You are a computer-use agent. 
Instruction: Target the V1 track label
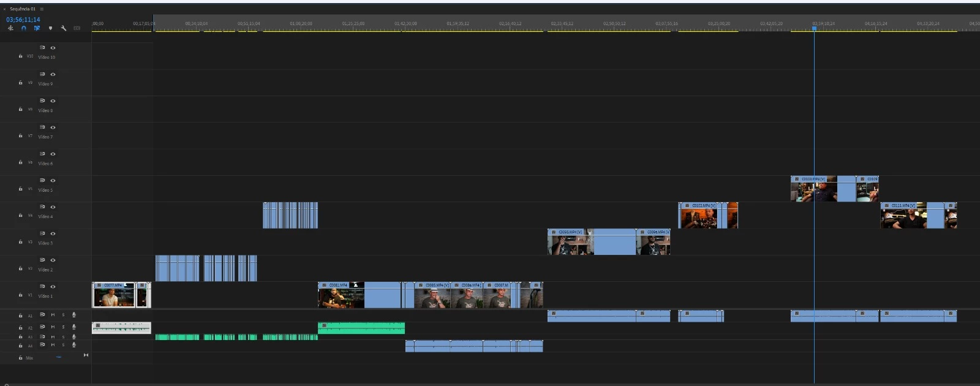click(30, 295)
